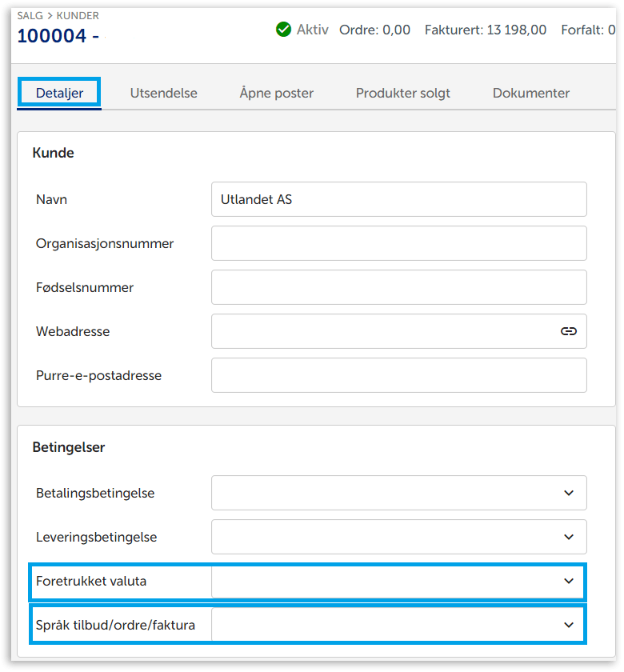This screenshot has height=672, width=624.
Task: Click into the Fødselsnummer input field
Action: 398,287
